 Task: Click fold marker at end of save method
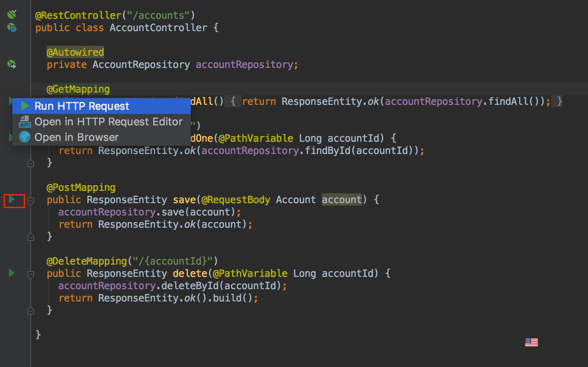point(31,237)
